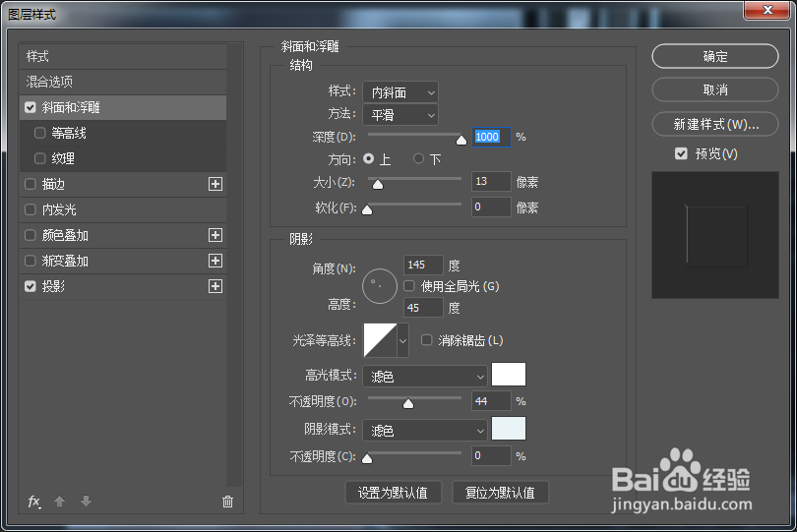The image size is (797, 532).
Task: Select direction 下 radio button
Action: [418, 159]
